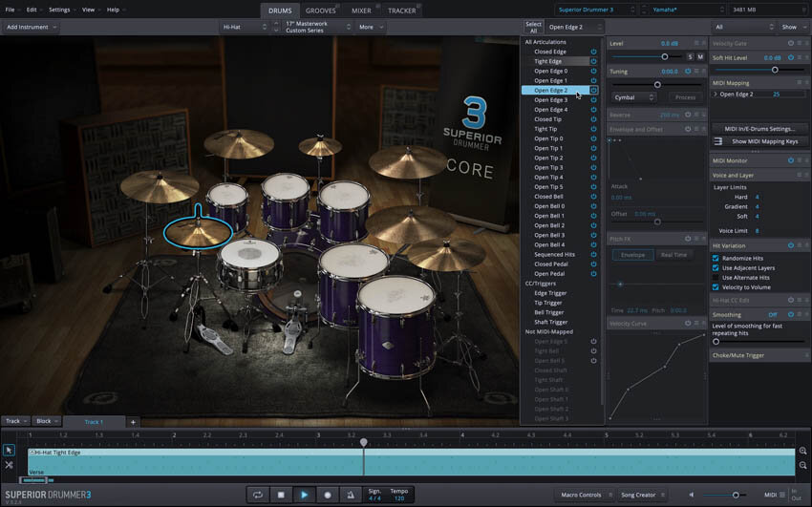Zoom out on the timeline
The height and width of the screenshot is (507, 812).
[802, 465]
